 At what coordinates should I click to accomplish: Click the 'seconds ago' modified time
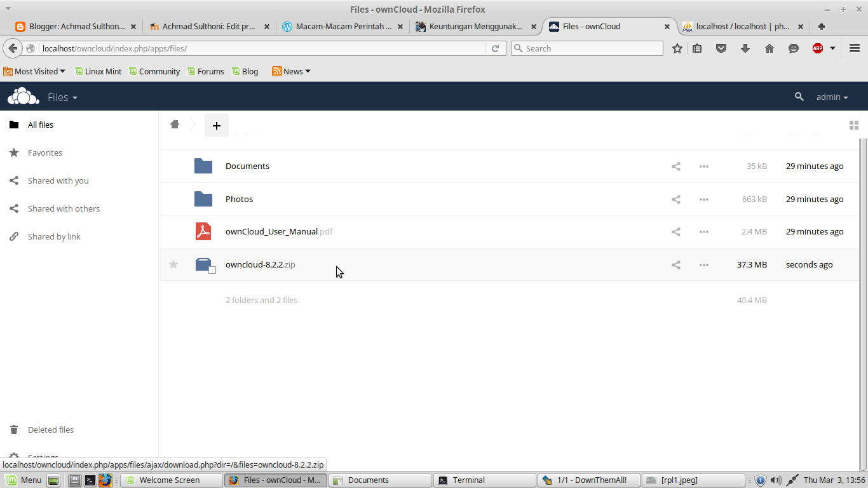coord(809,264)
